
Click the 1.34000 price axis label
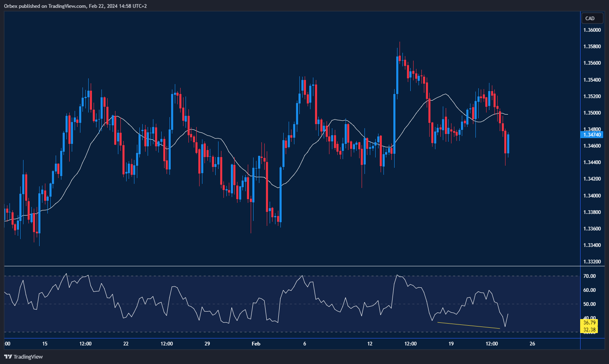pyautogui.click(x=592, y=195)
